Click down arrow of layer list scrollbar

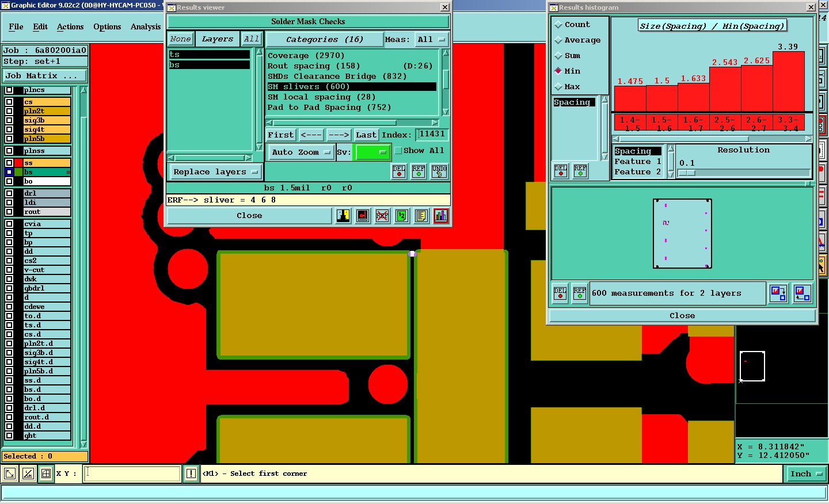83,444
